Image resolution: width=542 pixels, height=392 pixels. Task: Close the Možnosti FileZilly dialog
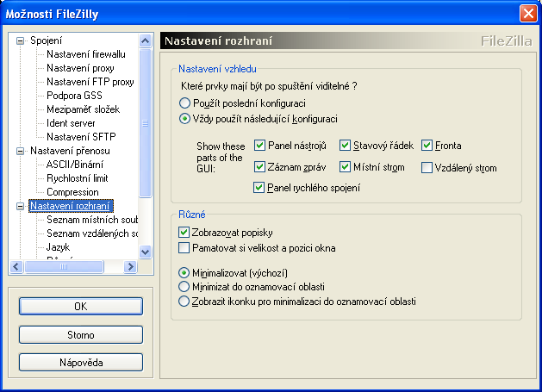(x=527, y=13)
